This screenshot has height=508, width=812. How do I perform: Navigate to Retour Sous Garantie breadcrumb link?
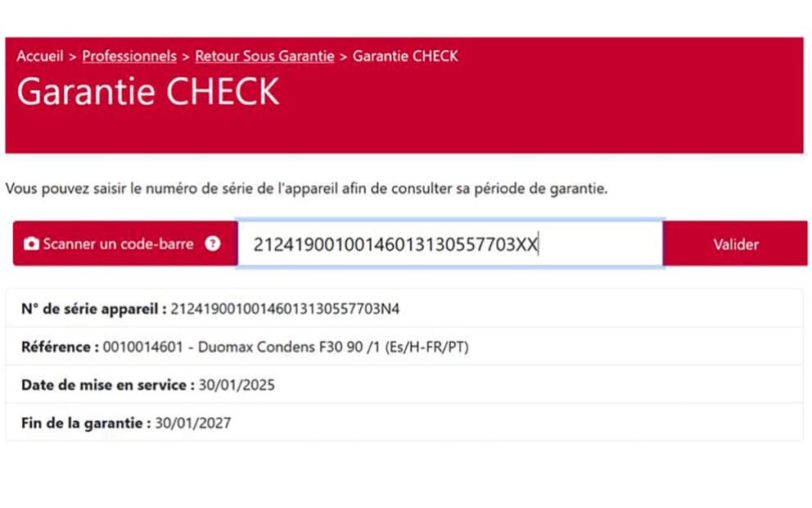(264, 57)
